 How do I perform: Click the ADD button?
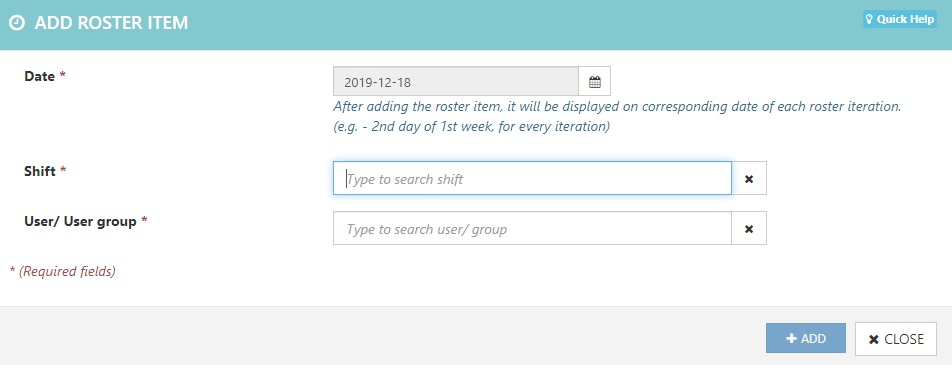806,338
